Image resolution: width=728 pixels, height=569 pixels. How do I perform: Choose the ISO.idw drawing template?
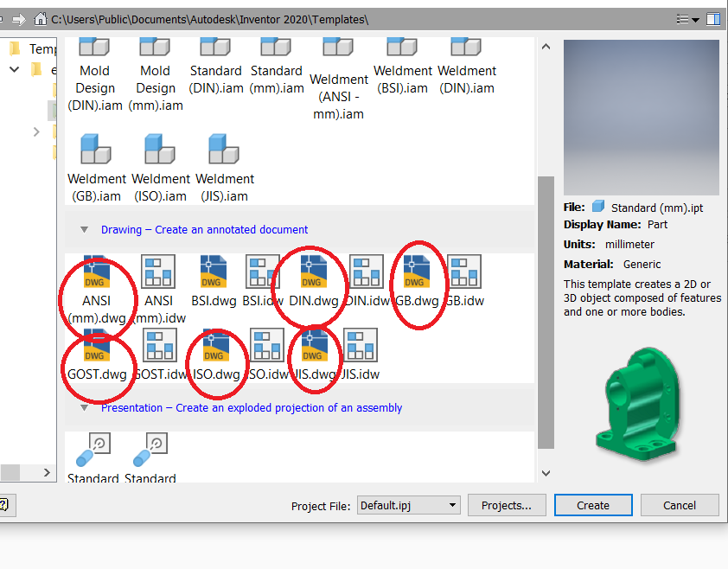(x=267, y=355)
